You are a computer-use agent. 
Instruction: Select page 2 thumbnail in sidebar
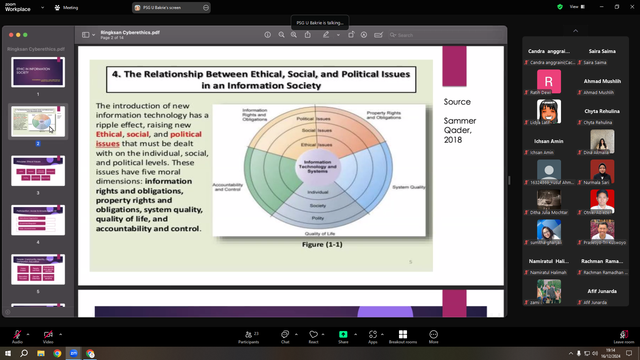click(38, 121)
